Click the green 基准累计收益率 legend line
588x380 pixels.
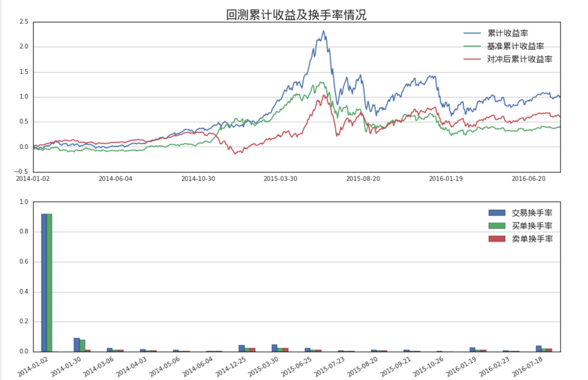(x=472, y=46)
